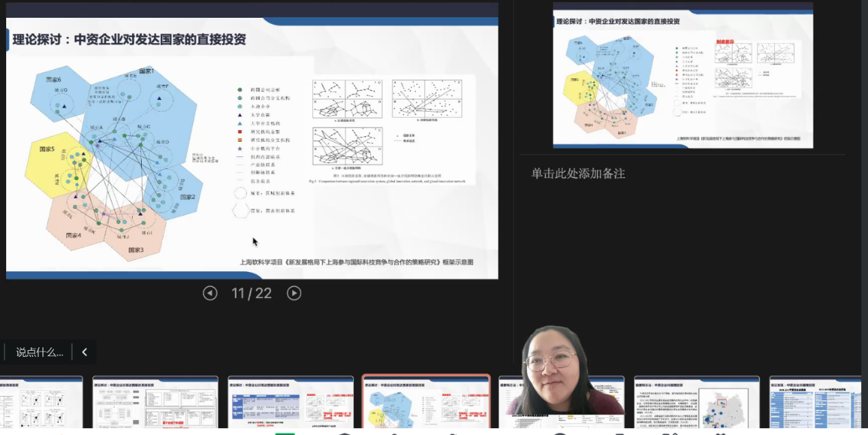868x435 pixels.
Task: Focus the 说点什么... chat input
Action: click(40, 352)
